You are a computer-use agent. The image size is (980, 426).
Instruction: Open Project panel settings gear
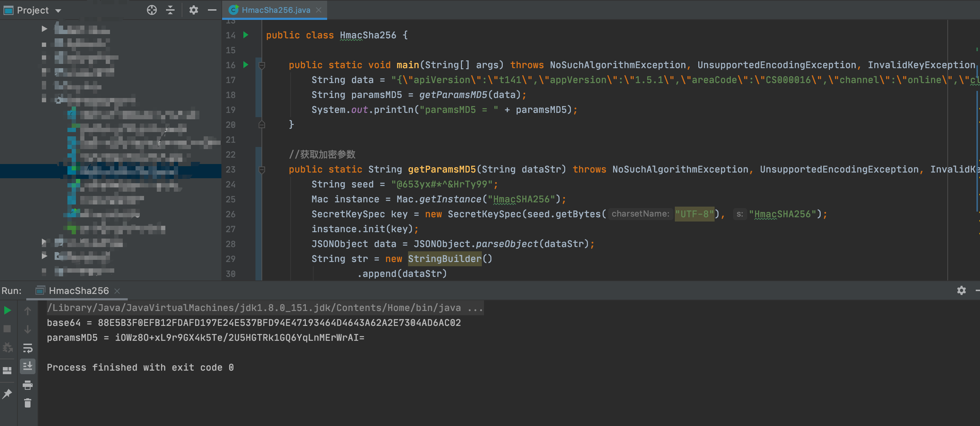194,10
